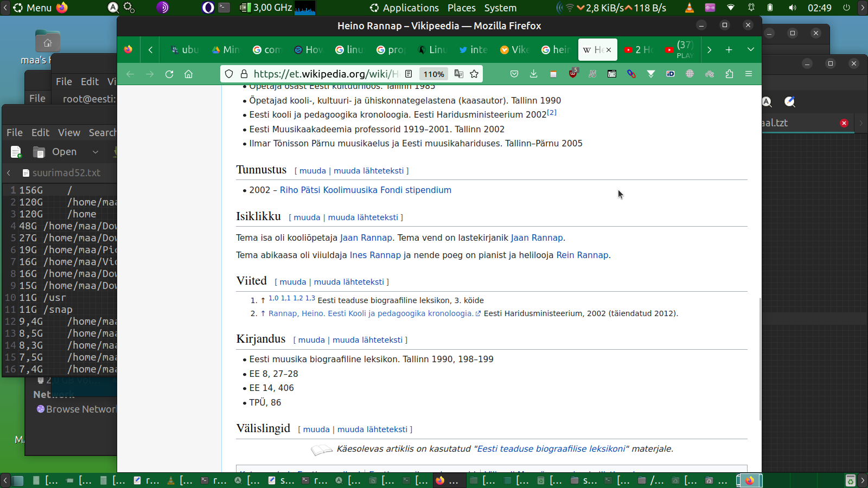Toggle reader view in the address bar
The image size is (868, 488).
click(x=409, y=74)
